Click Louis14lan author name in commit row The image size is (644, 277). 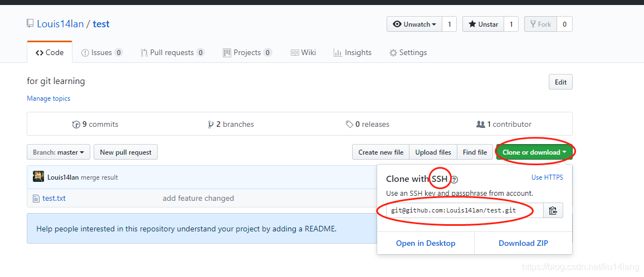point(64,177)
